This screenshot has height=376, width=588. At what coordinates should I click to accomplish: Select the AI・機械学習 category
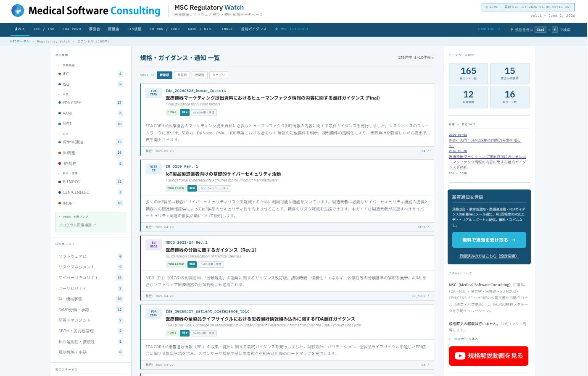(90, 299)
